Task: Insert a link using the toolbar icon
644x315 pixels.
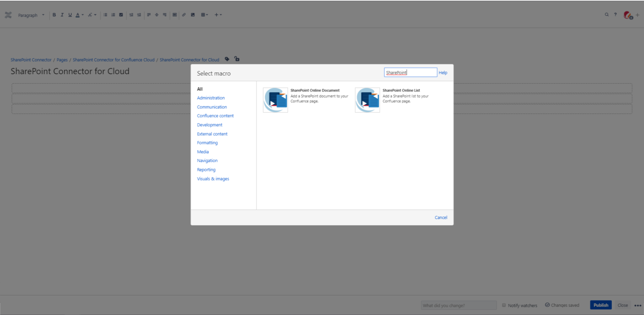Action: (184, 15)
